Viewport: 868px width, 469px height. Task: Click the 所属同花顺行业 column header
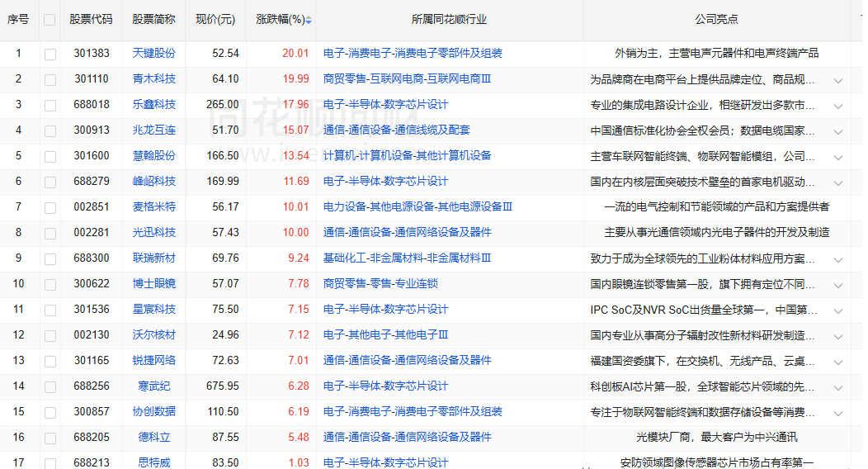click(x=449, y=19)
